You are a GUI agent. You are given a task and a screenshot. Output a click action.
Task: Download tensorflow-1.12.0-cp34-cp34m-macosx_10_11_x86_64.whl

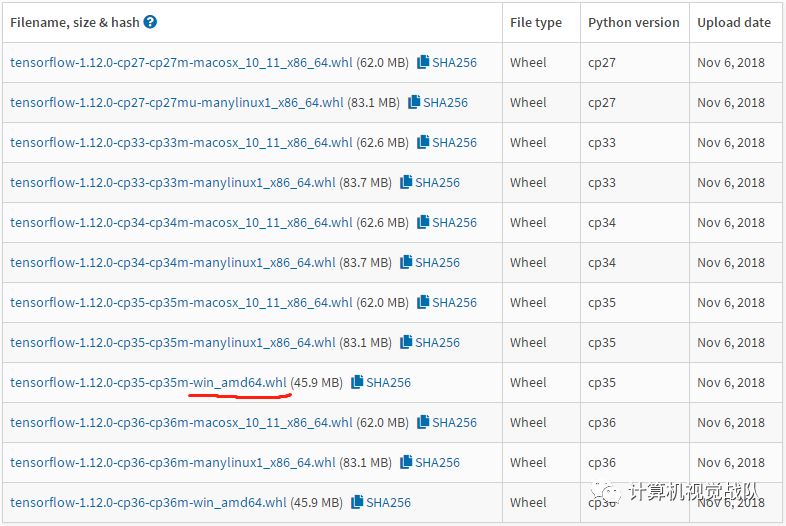(x=181, y=223)
